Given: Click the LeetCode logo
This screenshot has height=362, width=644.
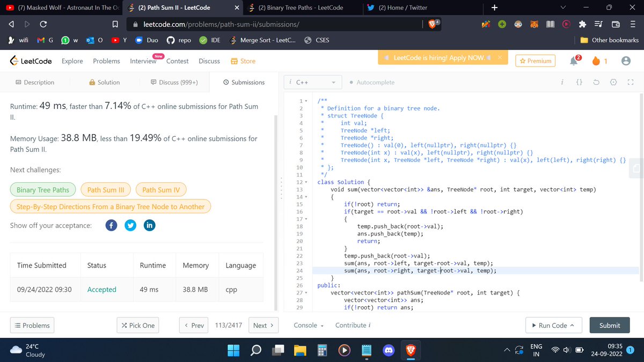Looking at the screenshot, I should coord(31,61).
